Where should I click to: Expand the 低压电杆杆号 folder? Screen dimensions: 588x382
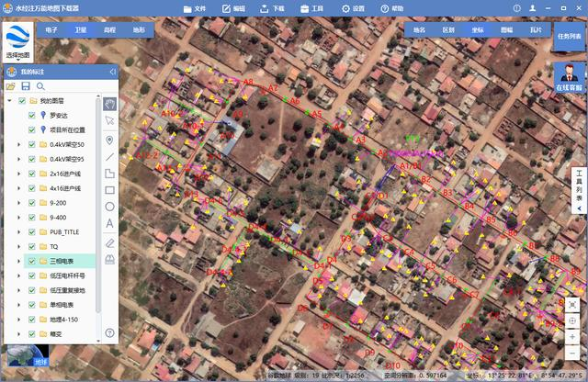click(18, 275)
